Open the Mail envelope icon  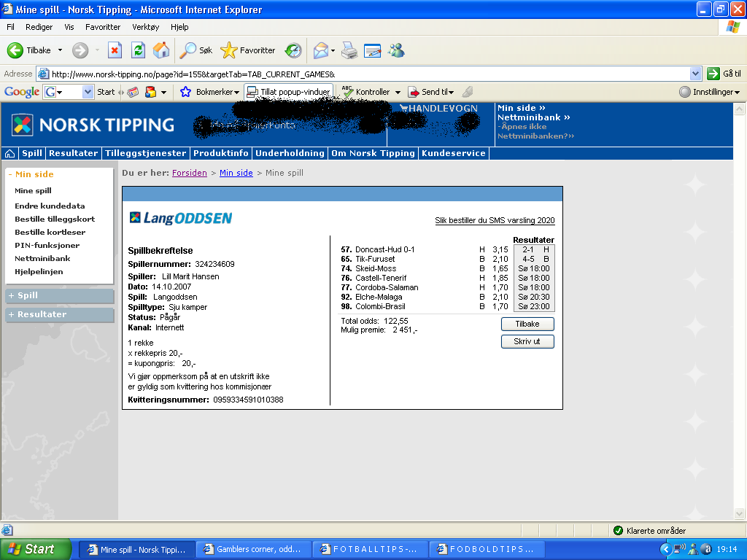[x=321, y=50]
